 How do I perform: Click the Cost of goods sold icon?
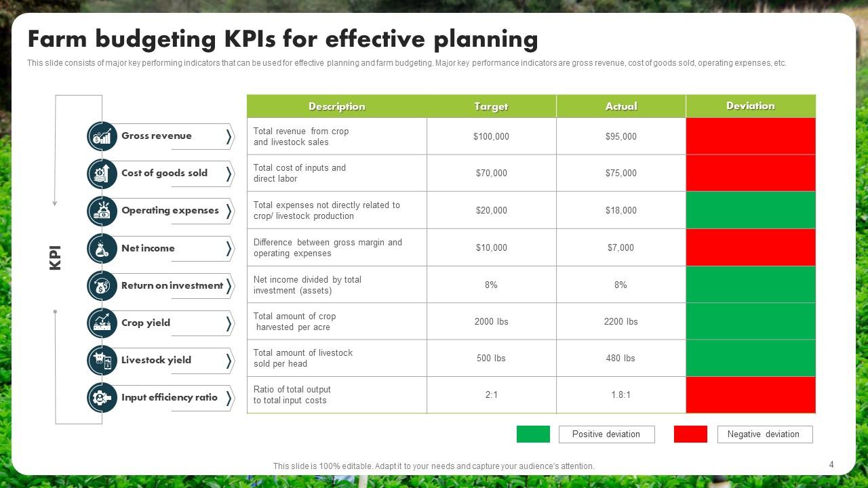pyautogui.click(x=102, y=174)
